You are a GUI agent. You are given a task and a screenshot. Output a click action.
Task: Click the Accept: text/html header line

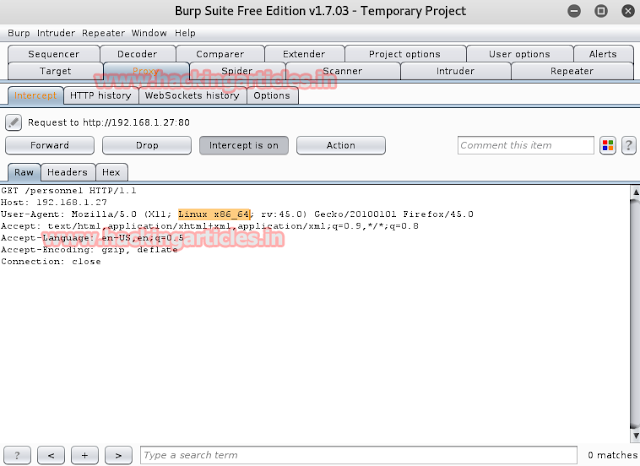[x=210, y=226]
